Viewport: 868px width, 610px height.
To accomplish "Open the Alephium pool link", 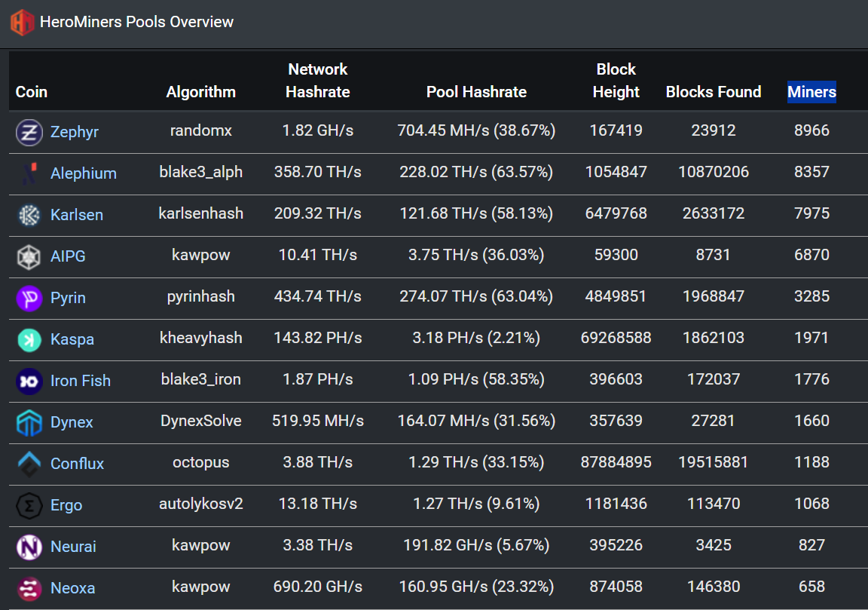I will pyautogui.click(x=84, y=173).
